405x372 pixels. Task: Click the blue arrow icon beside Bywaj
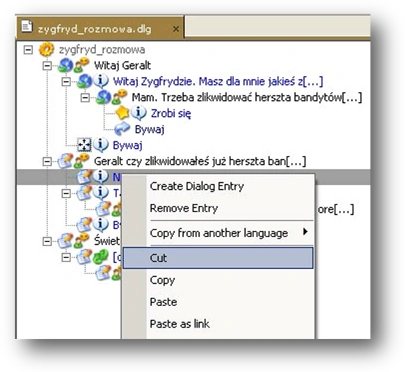click(122, 129)
